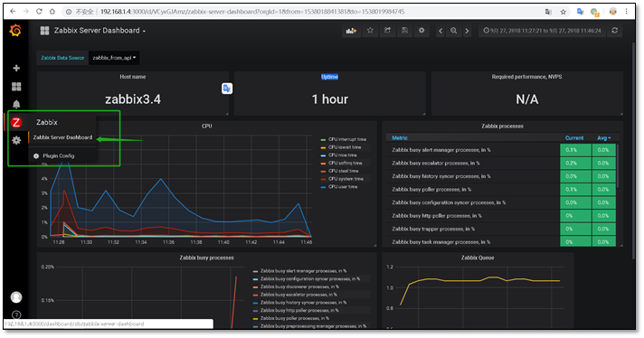Zoom out the time range

[x=453, y=31]
